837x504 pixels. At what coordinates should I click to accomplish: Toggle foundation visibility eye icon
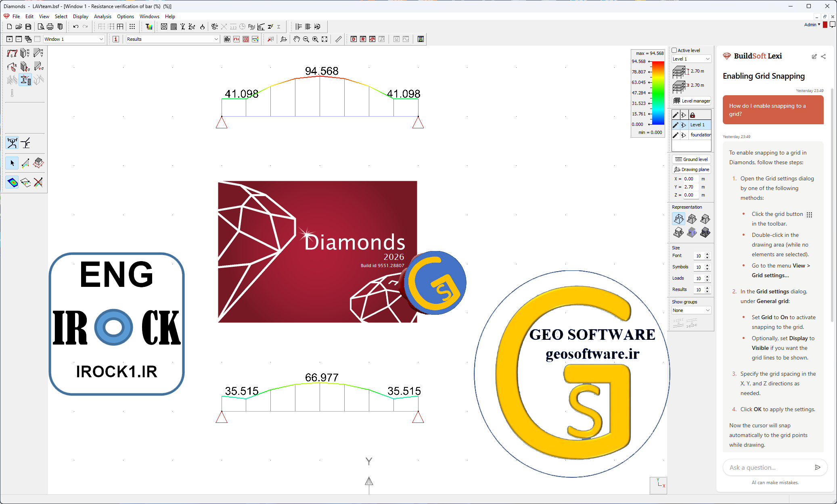point(684,135)
